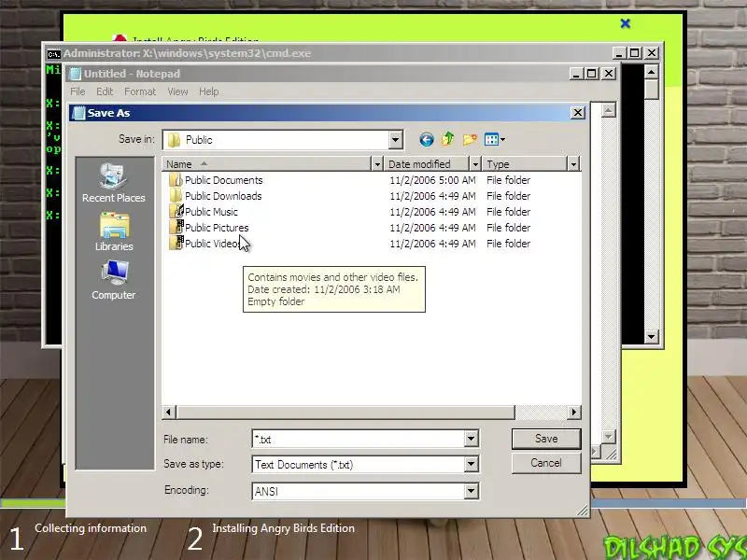Click the file list scroll right arrow
This screenshot has width=747, height=560.
574,412
